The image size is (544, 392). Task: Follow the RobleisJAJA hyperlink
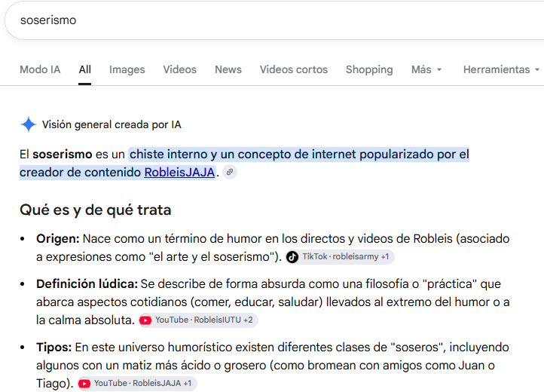[x=179, y=172]
